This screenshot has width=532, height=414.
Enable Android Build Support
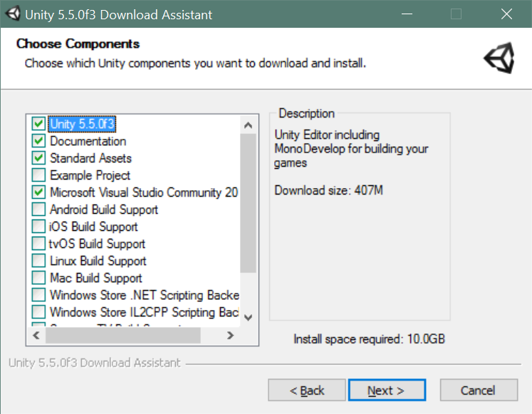click(x=38, y=209)
